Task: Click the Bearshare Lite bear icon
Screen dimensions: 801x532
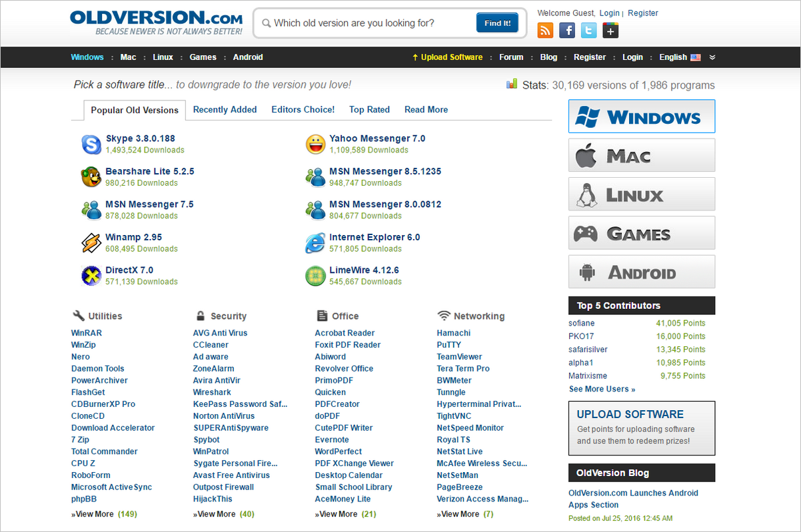Action: tap(91, 177)
